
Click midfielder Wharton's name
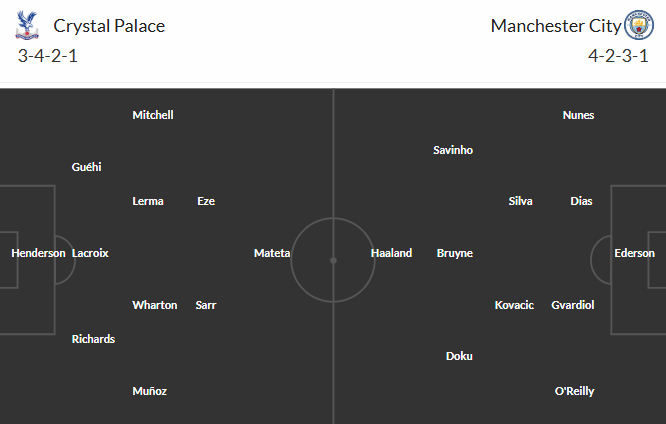pos(155,305)
